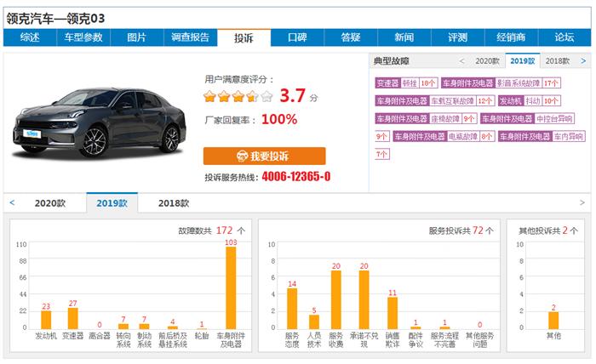Open the 车内异响 fault tag

pos(542,137)
